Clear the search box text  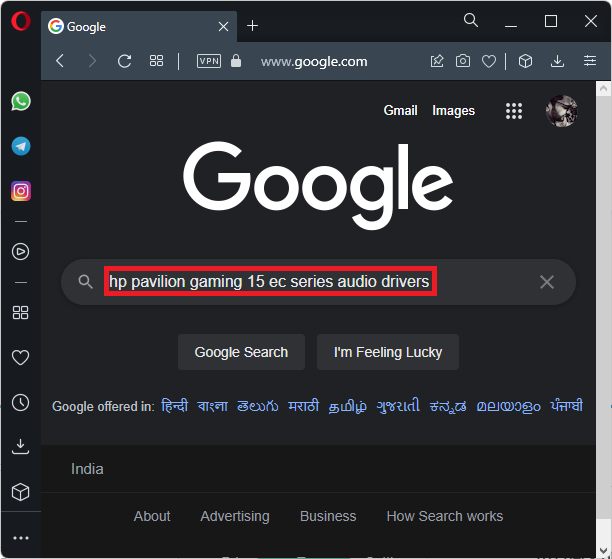(x=547, y=282)
